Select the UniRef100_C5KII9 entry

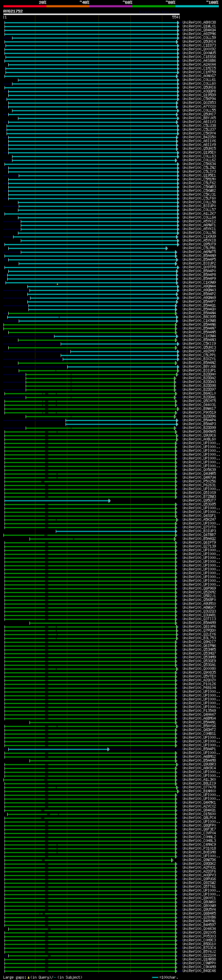pyautogui.click(x=199, y=344)
